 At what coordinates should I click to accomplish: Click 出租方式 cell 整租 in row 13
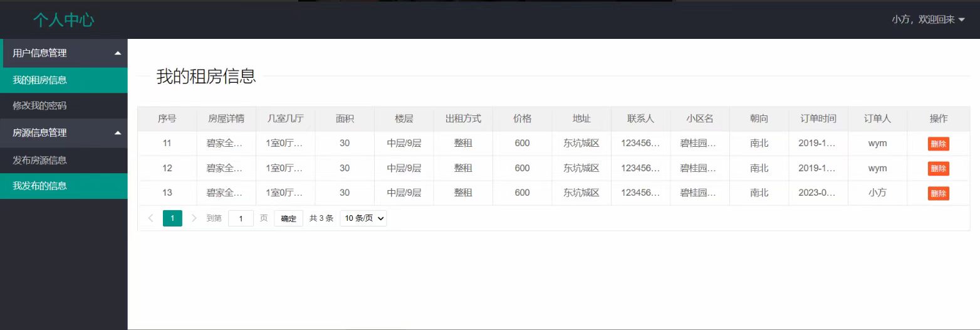point(463,193)
